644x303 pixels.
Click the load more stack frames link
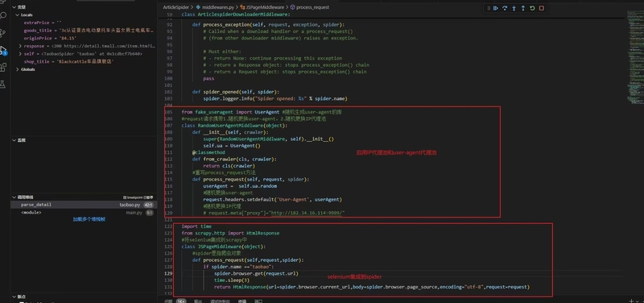click(x=89, y=219)
